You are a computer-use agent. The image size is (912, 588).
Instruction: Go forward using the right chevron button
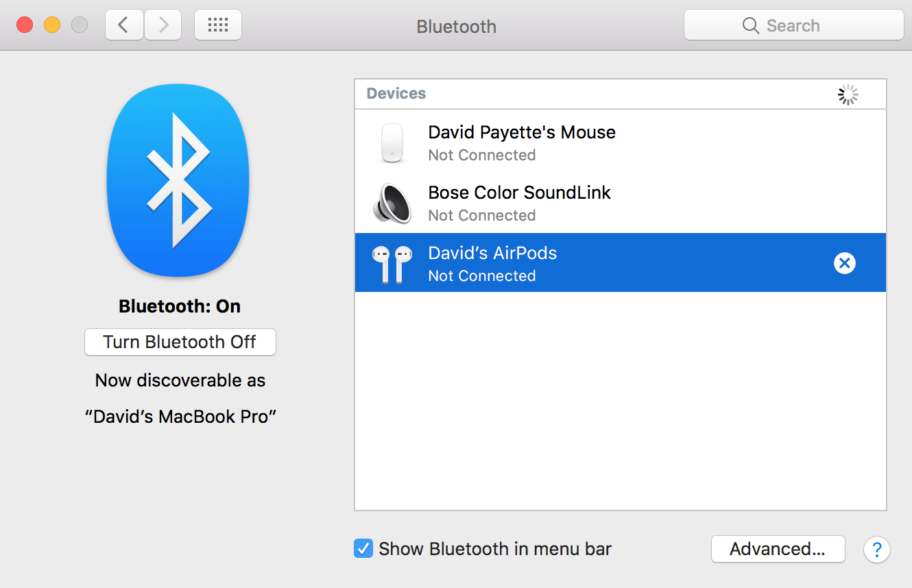click(x=163, y=25)
